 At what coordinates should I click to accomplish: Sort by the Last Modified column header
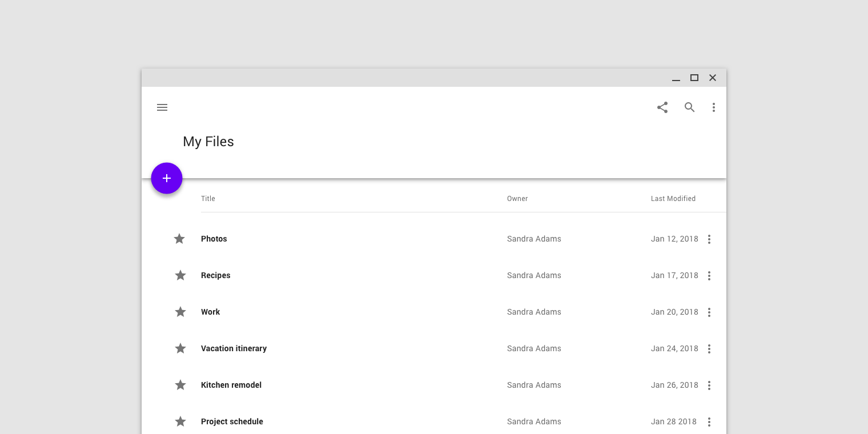coord(673,199)
